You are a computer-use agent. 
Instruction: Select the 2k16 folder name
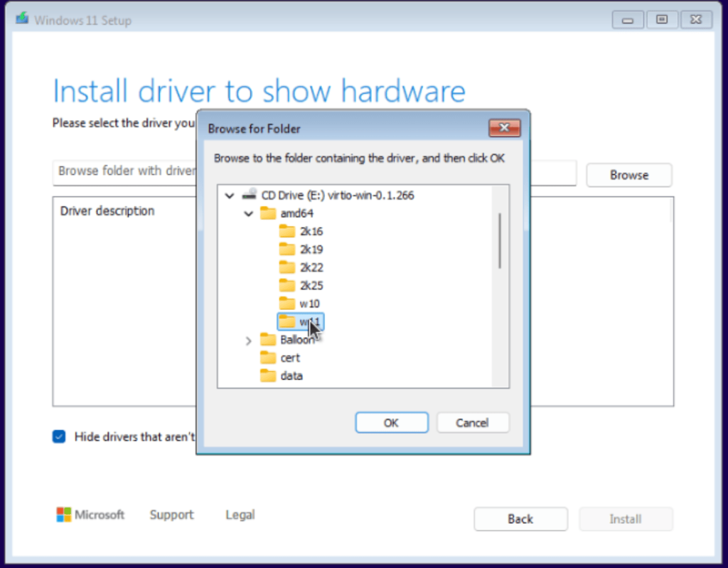(311, 231)
